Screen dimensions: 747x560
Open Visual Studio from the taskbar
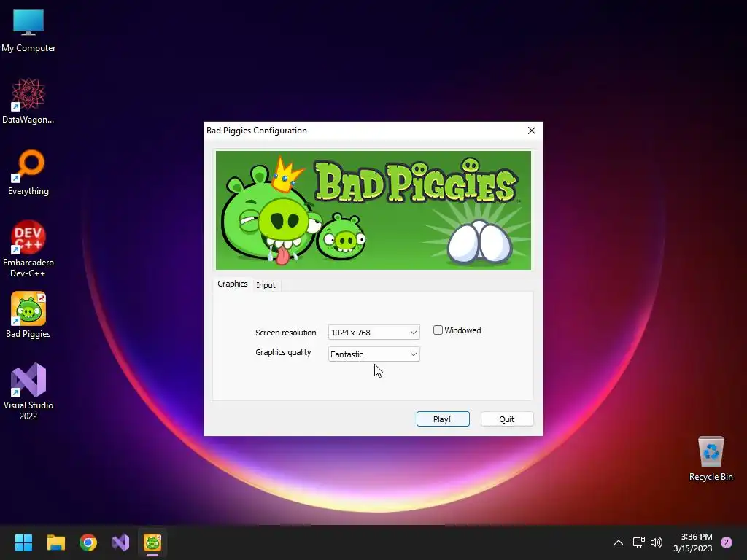120,542
